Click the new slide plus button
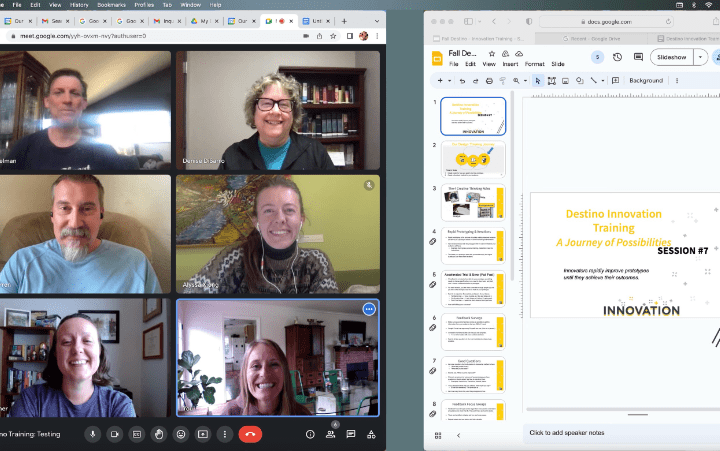Screen dimensions: 720x451 tap(440, 81)
